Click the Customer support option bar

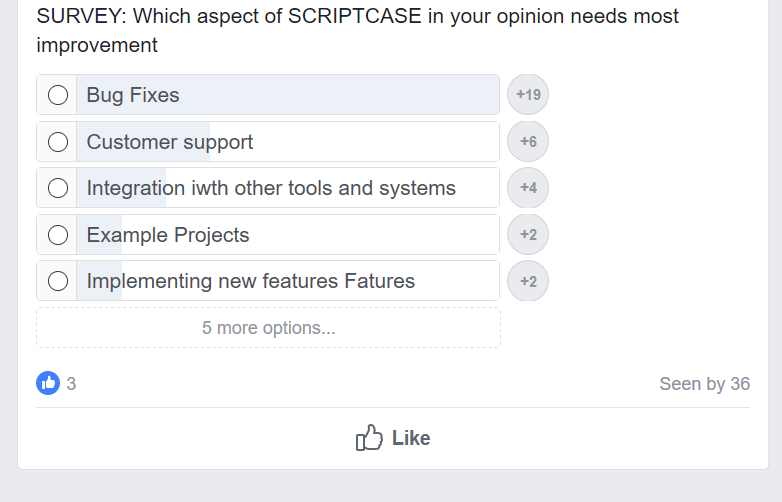point(288,142)
